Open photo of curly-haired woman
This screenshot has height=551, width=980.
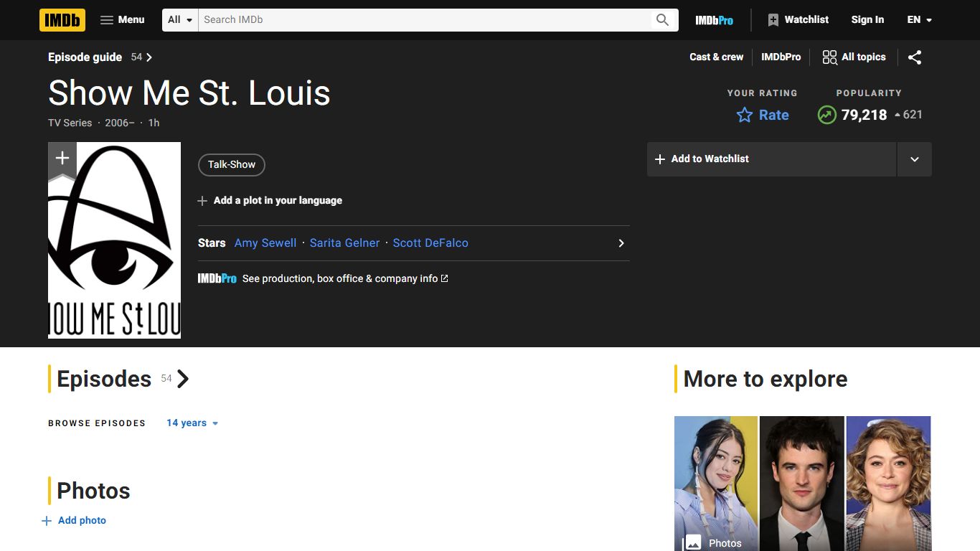pos(888,484)
